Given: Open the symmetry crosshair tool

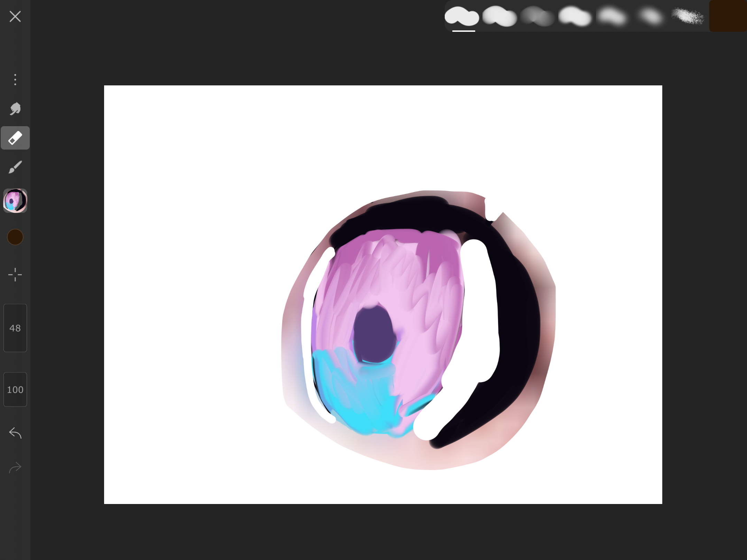Looking at the screenshot, I should pos(15,274).
